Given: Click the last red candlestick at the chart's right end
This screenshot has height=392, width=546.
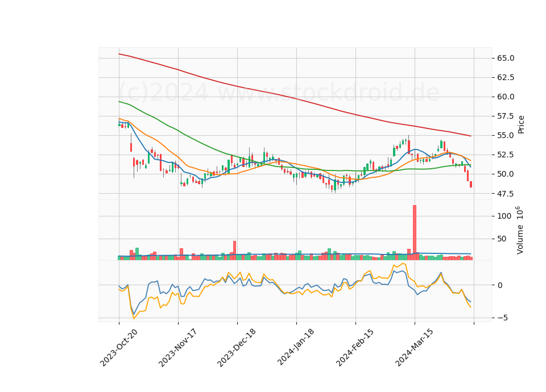Looking at the screenshot, I should pyautogui.click(x=471, y=184).
